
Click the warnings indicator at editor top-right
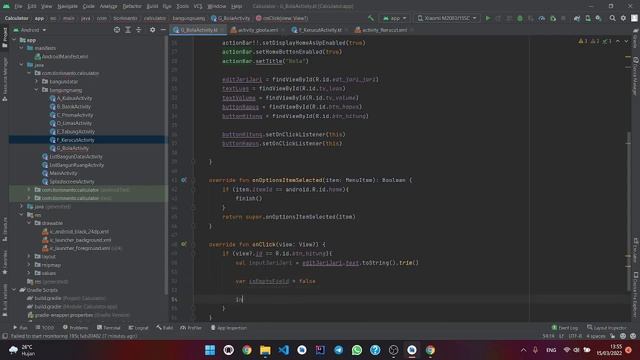[594, 41]
